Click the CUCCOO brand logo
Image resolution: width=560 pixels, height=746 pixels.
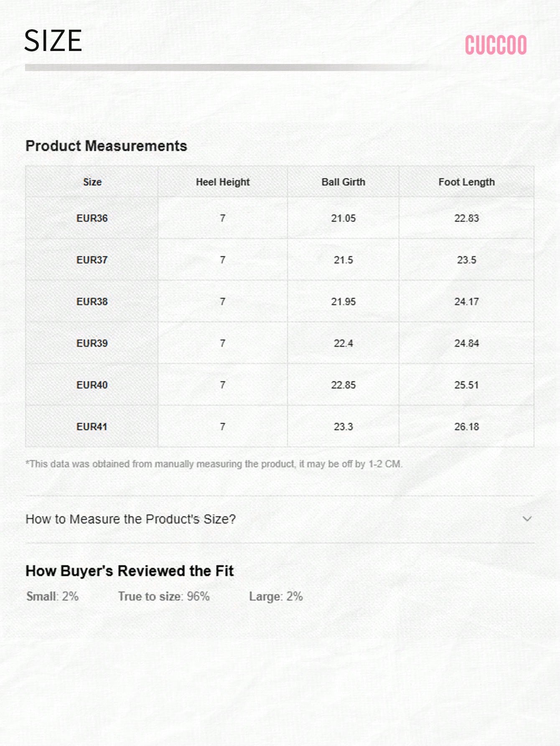496,45
